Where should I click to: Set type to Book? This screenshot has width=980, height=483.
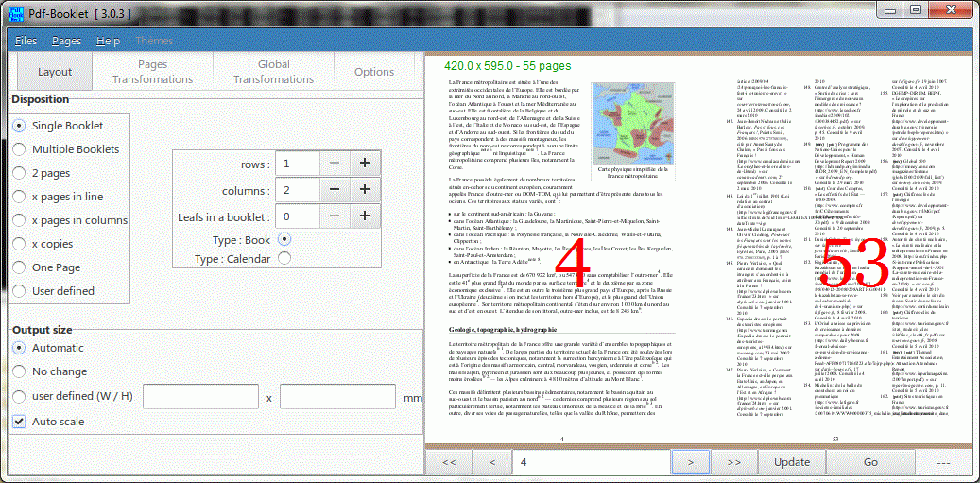point(284,239)
